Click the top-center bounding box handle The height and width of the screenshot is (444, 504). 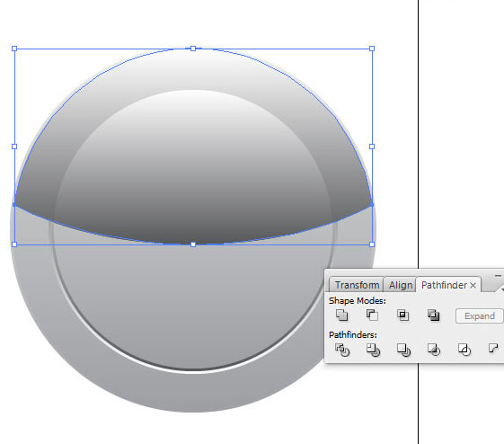coord(193,49)
